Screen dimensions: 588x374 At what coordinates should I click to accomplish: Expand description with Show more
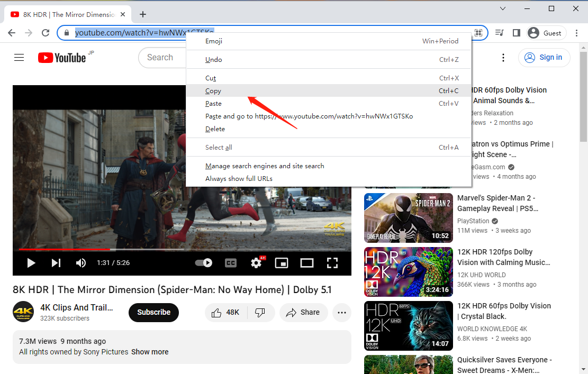[x=150, y=352]
